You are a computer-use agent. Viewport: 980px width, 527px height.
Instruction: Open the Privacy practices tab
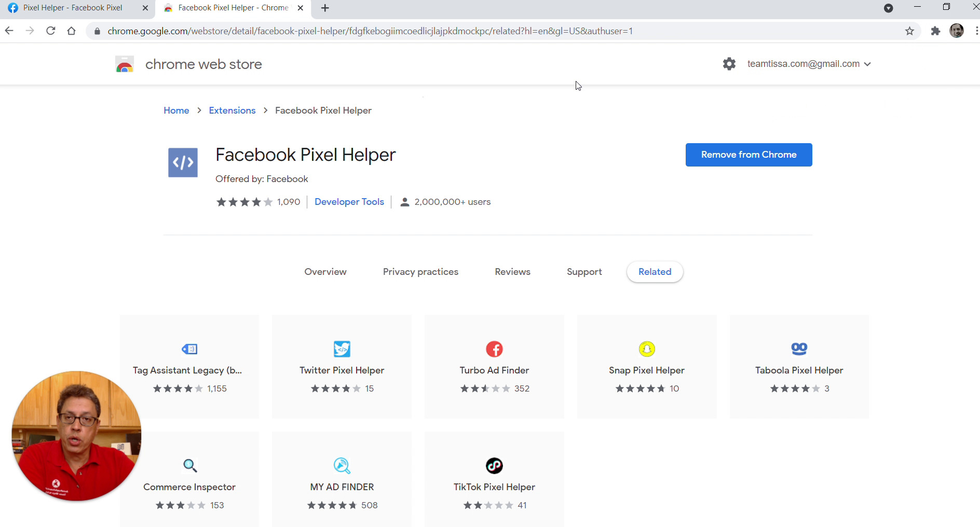click(420, 272)
